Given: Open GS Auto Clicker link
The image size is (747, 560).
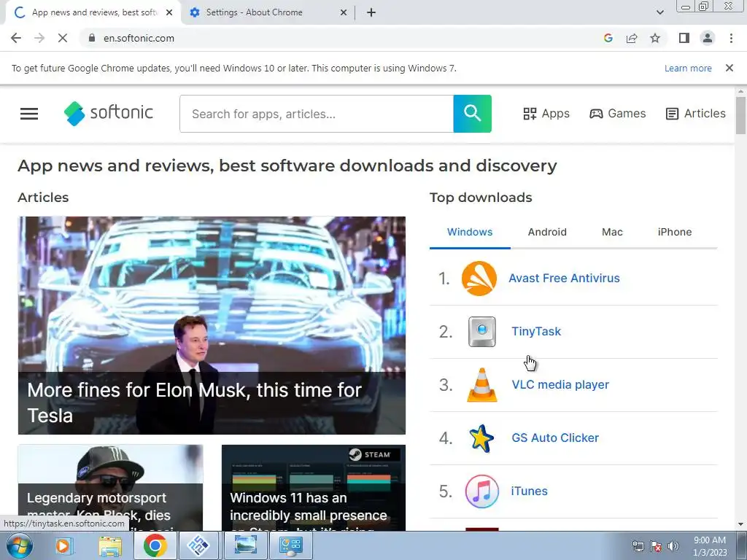Looking at the screenshot, I should [555, 438].
